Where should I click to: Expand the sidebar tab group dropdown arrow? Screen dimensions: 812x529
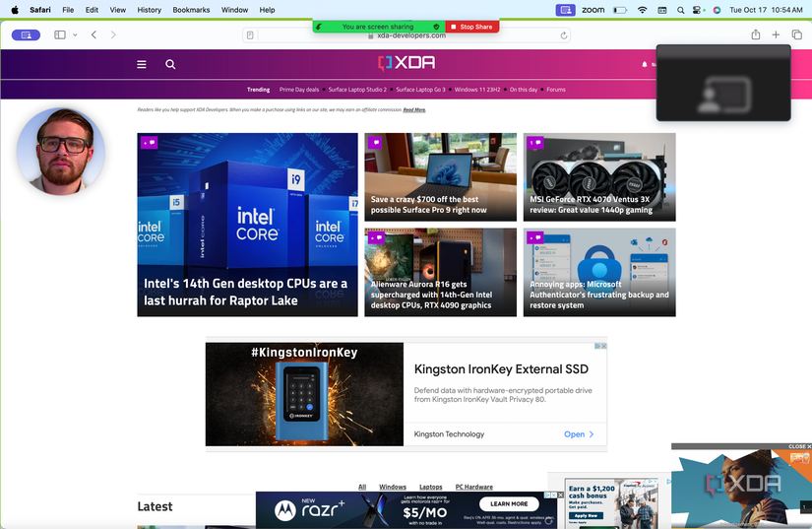[x=75, y=34]
